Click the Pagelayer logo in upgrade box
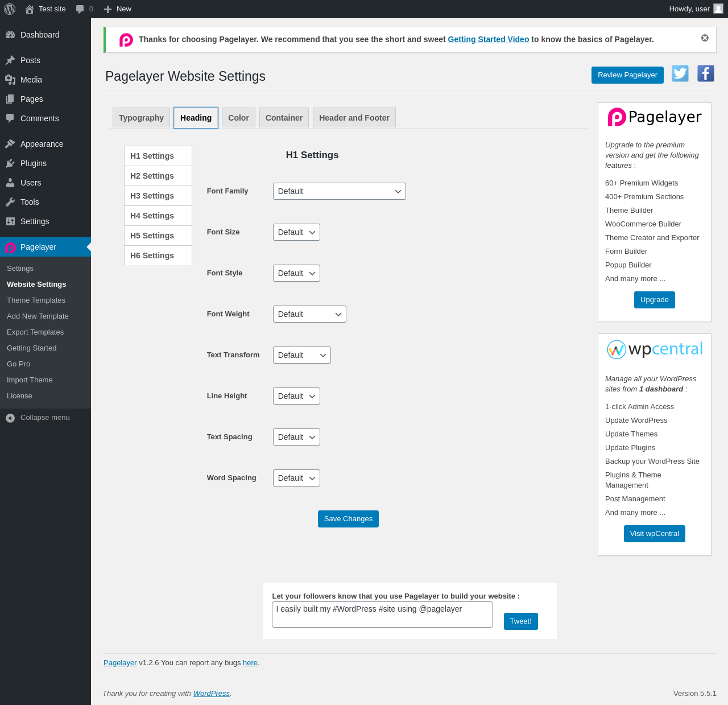 tap(655, 117)
